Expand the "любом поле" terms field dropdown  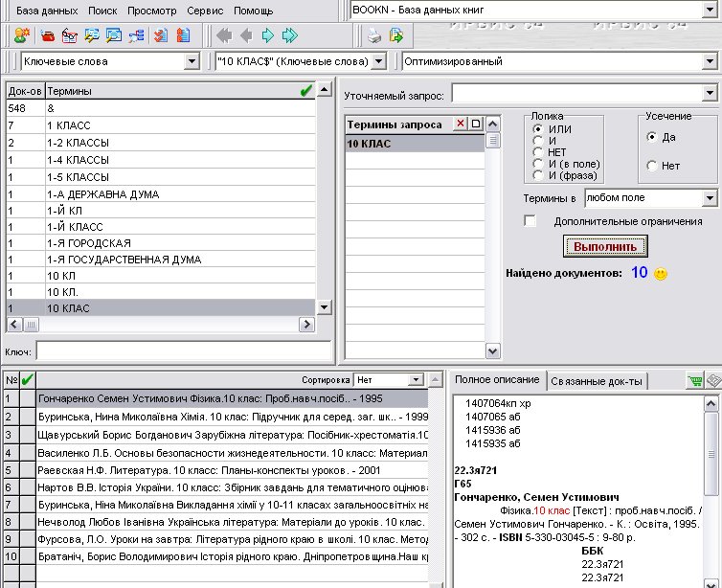click(710, 198)
